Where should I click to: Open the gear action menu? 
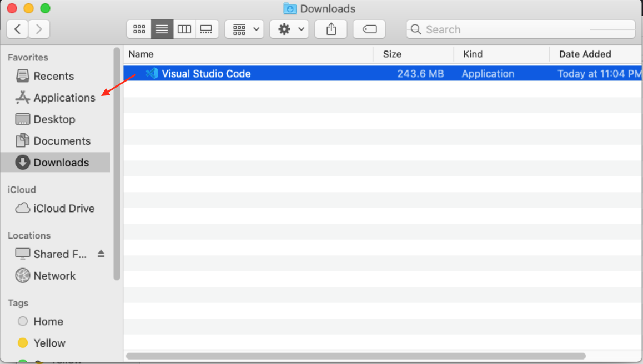(x=289, y=29)
